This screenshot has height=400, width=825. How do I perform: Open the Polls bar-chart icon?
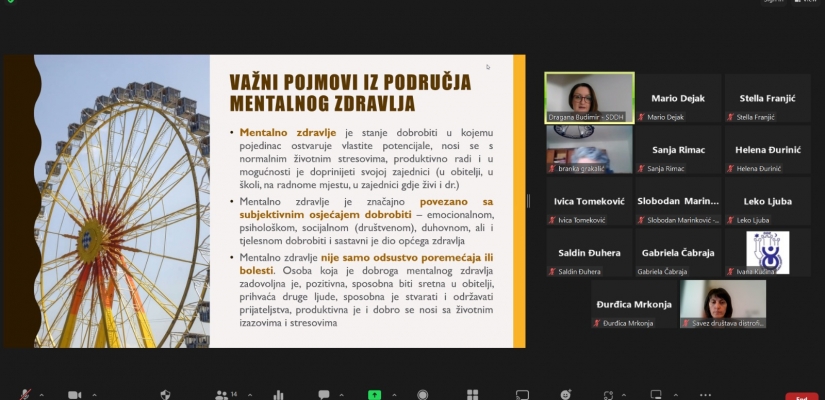point(278,395)
